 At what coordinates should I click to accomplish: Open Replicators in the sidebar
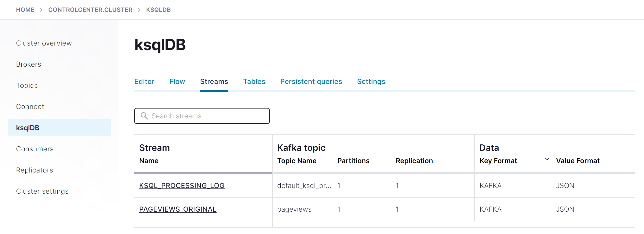pyautogui.click(x=34, y=170)
